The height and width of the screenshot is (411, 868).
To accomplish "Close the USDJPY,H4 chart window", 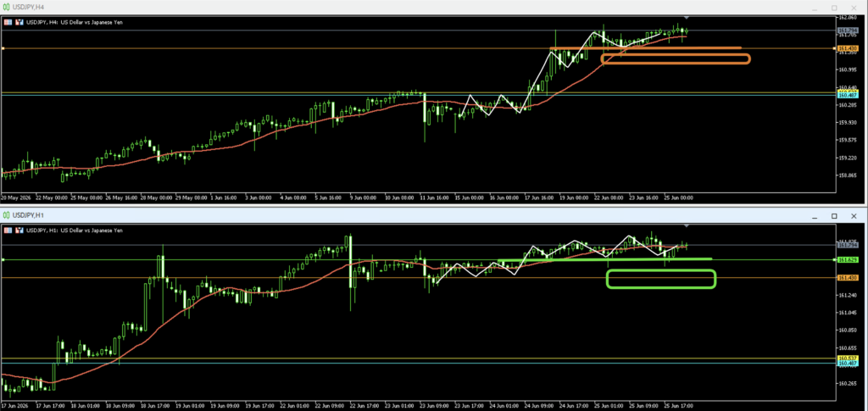I will pyautogui.click(x=854, y=8).
